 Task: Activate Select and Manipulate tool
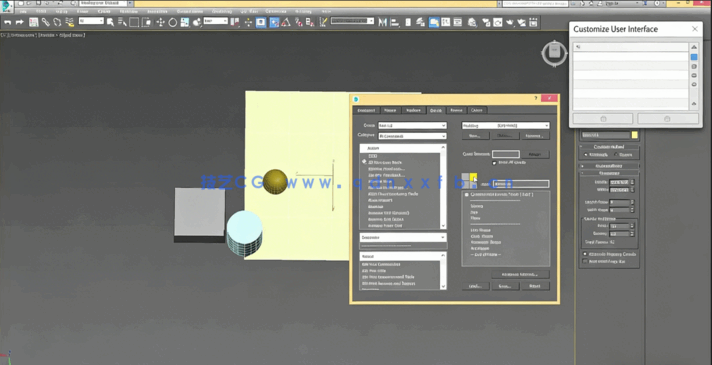tap(248, 22)
